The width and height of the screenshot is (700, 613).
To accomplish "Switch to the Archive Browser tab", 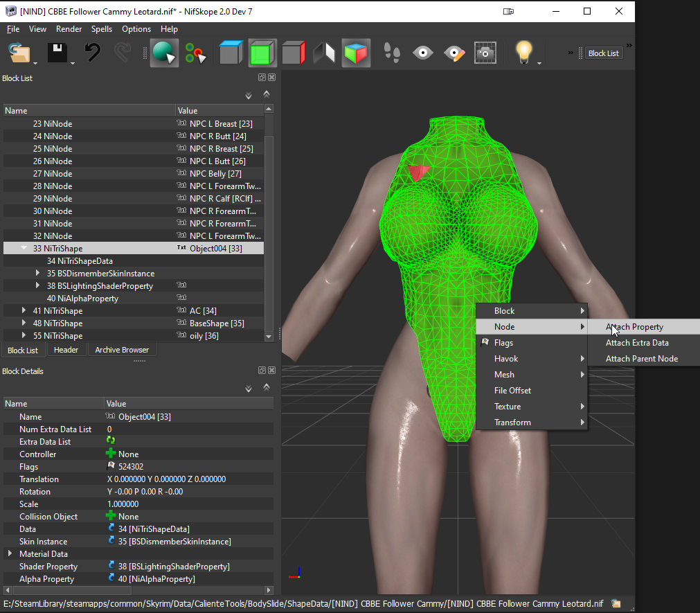I will (122, 350).
